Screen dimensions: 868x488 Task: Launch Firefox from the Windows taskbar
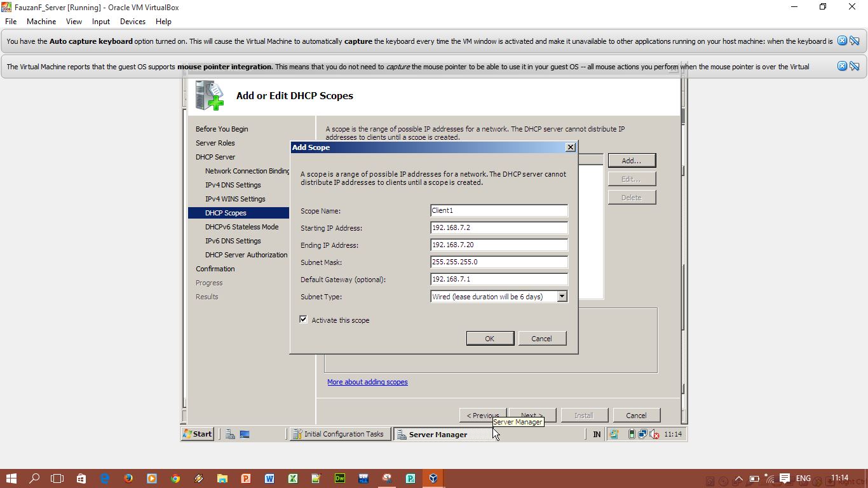tap(128, 478)
